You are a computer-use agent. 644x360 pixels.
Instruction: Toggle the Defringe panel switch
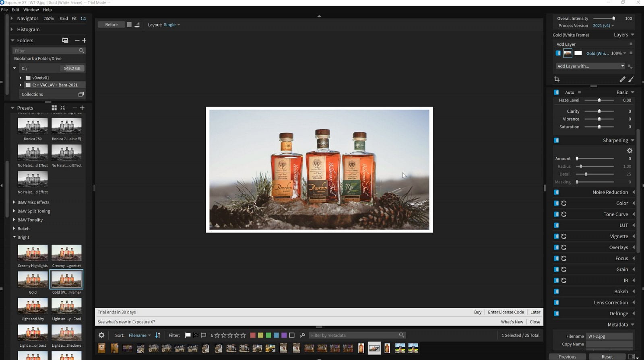click(x=556, y=313)
